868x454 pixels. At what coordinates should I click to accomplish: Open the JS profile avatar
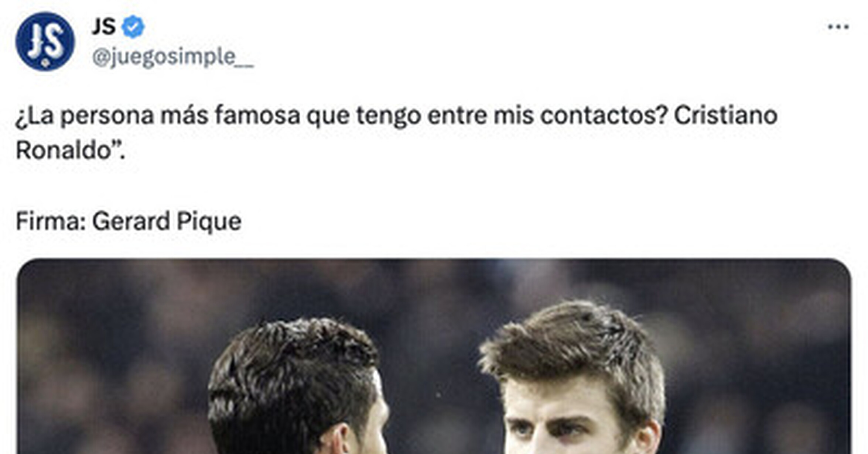45,41
